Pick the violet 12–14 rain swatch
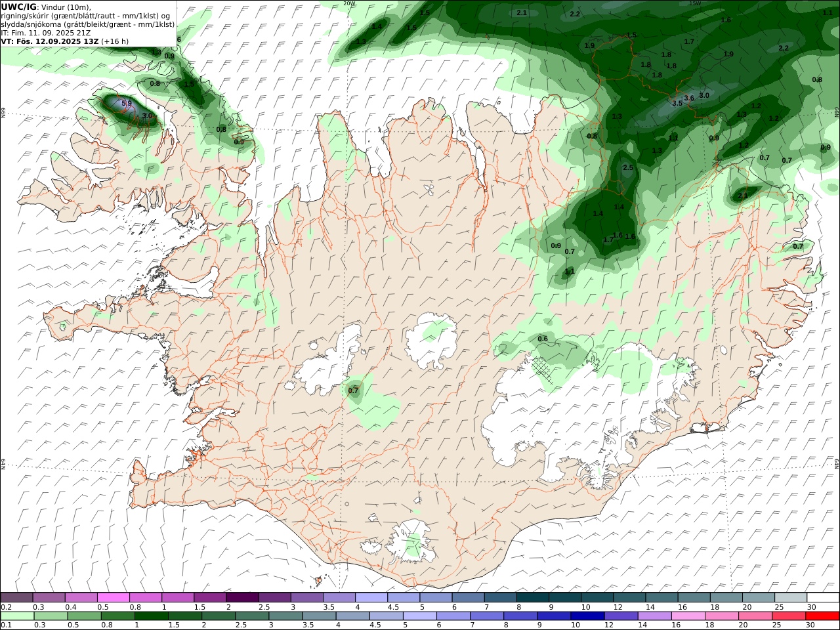 coord(621,616)
